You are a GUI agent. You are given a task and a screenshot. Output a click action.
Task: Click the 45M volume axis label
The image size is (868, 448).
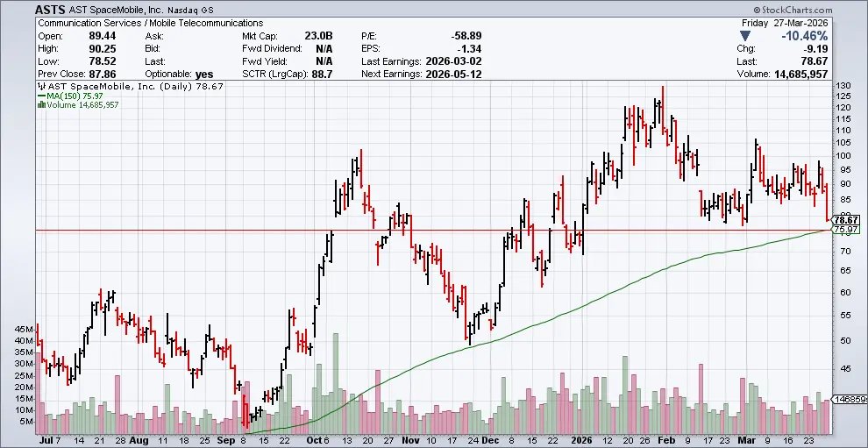pos(25,329)
